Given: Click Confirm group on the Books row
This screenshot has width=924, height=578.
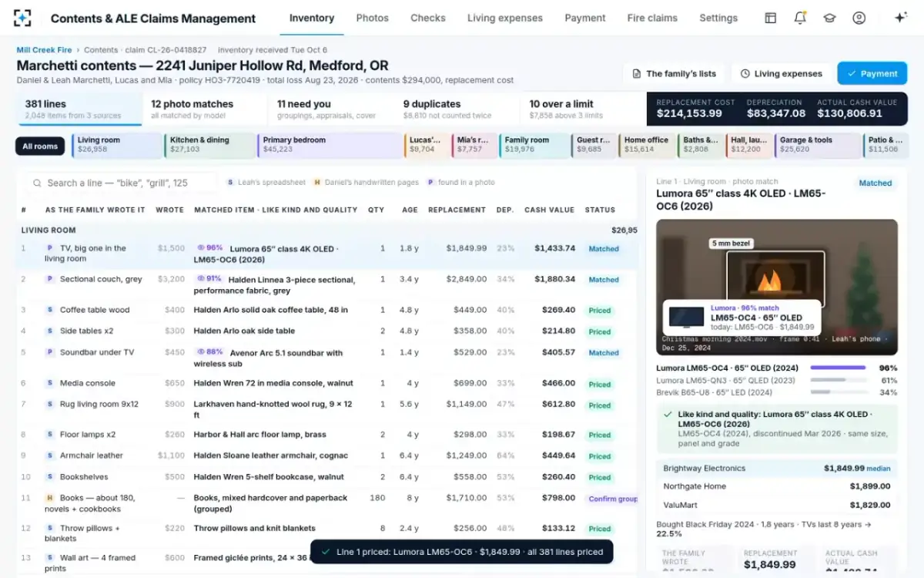Looking at the screenshot, I should click(613, 499).
